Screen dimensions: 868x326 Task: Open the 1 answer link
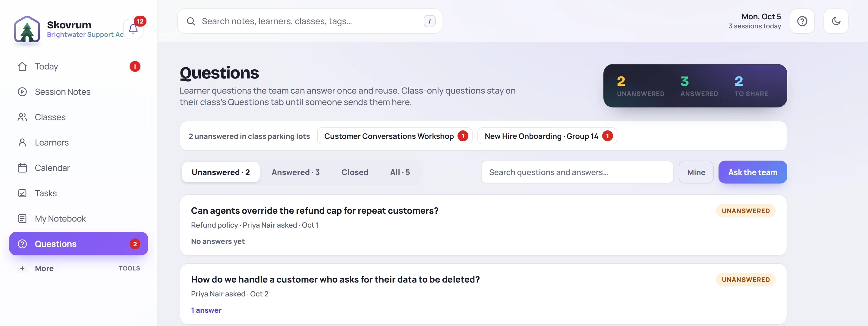pos(206,310)
